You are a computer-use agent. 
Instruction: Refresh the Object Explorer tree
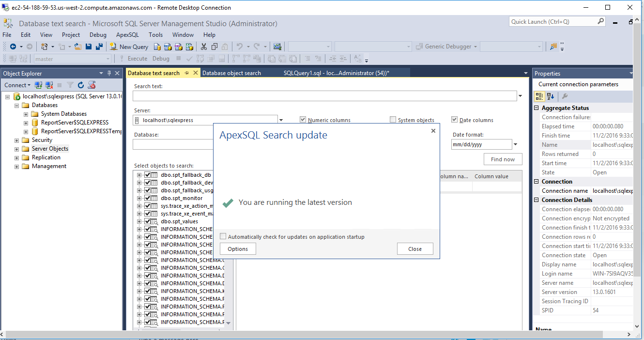(81, 85)
